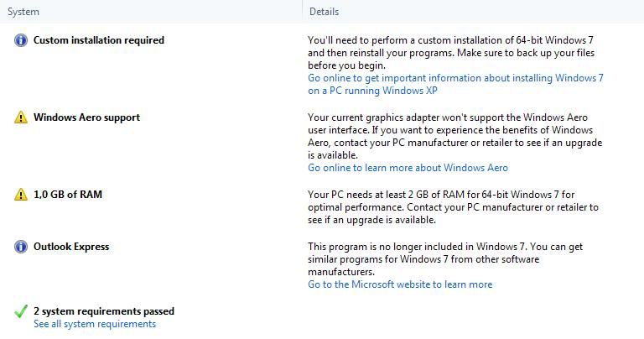644x339 pixels.
Task: Click the 2 GB RAM requirement description
Action: pos(453,207)
